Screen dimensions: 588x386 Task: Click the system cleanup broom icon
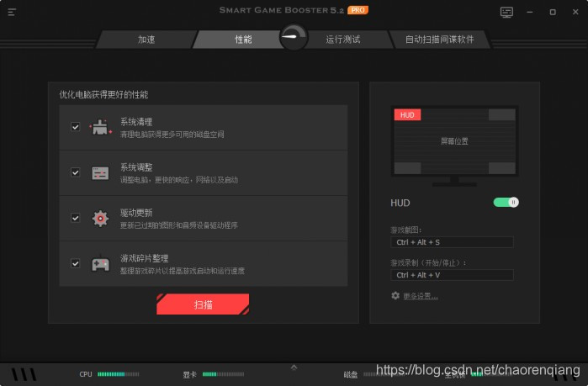click(x=100, y=128)
